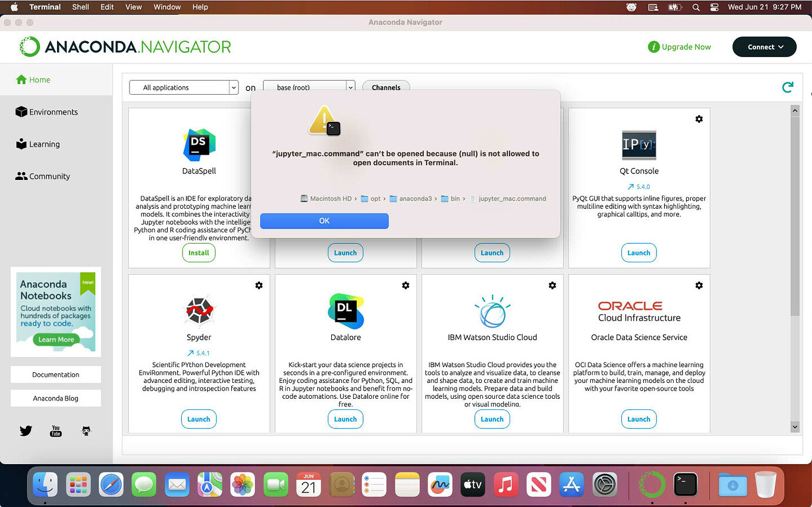Open the Twitter icon in the sidebar
The height and width of the screenshot is (507, 812).
25,431
